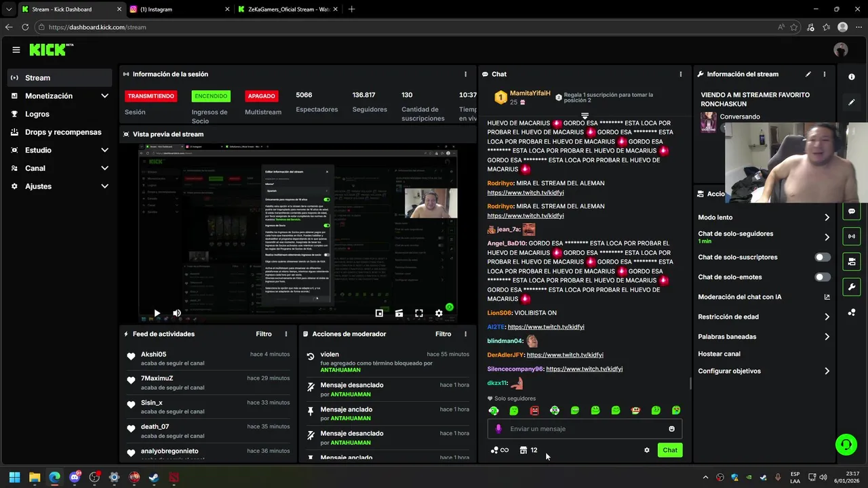Toggle chat panel icon in right rail
Viewport: 868px width, 488px height.
[x=852, y=211]
